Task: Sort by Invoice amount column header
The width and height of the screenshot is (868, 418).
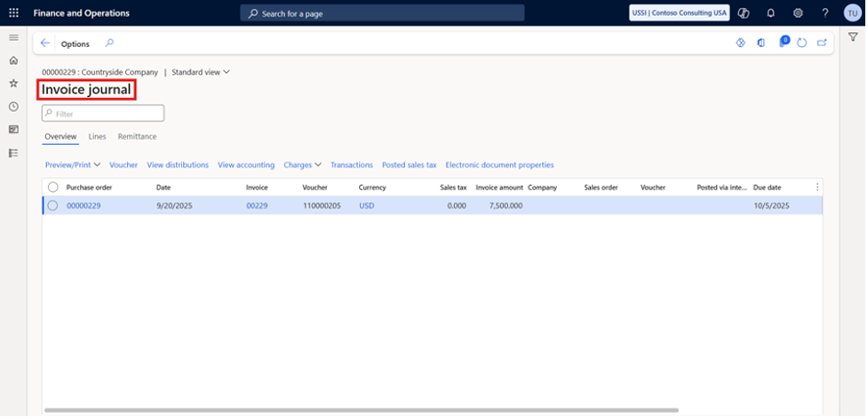Action: (499, 188)
